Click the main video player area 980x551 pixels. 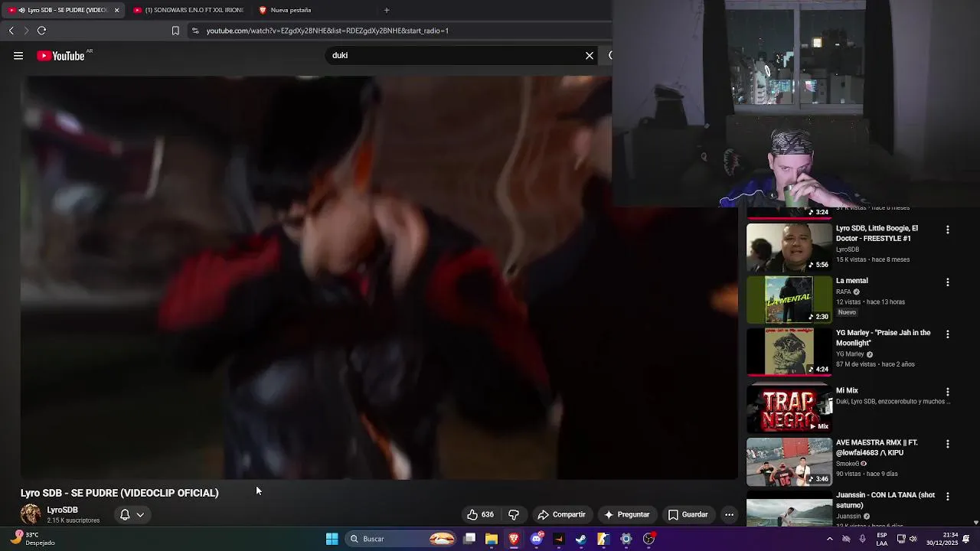(x=379, y=278)
